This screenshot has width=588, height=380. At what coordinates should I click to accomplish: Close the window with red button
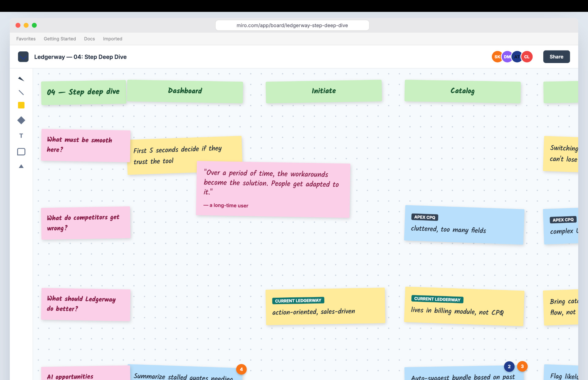[18, 25]
